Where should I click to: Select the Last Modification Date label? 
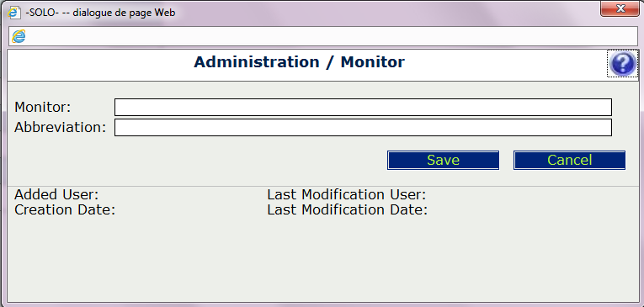tap(348, 209)
